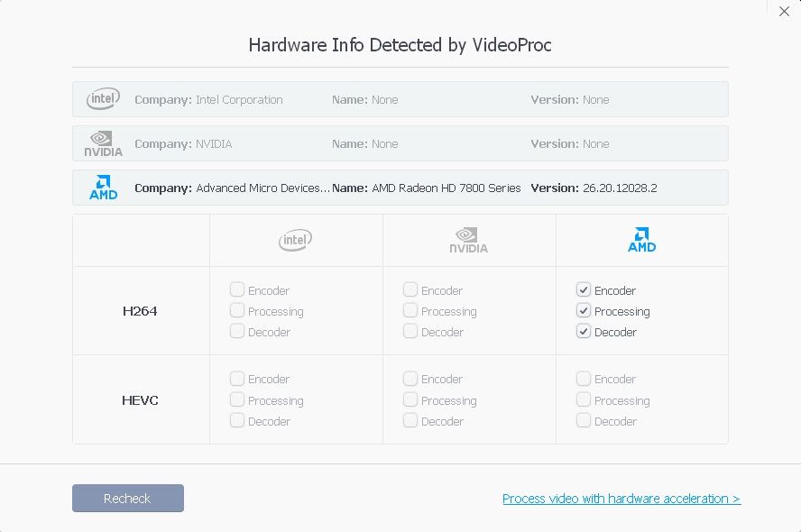Toggle NVIDIA H264 Decoder checkbox
This screenshot has width=801, height=532.
410,331
